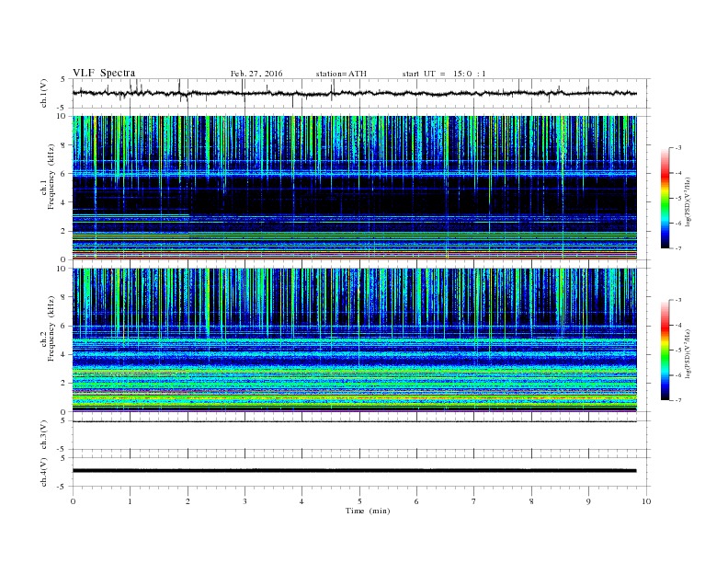
Task: Click the ch.1 spectrogram color bar
Action: point(665,198)
